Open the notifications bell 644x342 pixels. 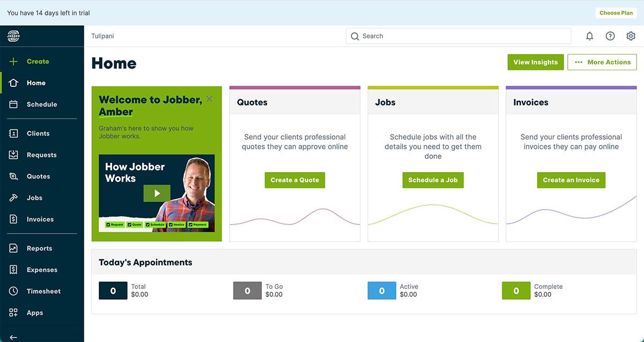(589, 36)
